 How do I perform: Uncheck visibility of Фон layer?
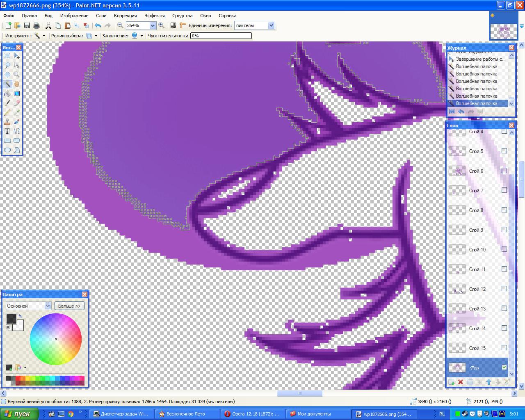click(x=504, y=367)
